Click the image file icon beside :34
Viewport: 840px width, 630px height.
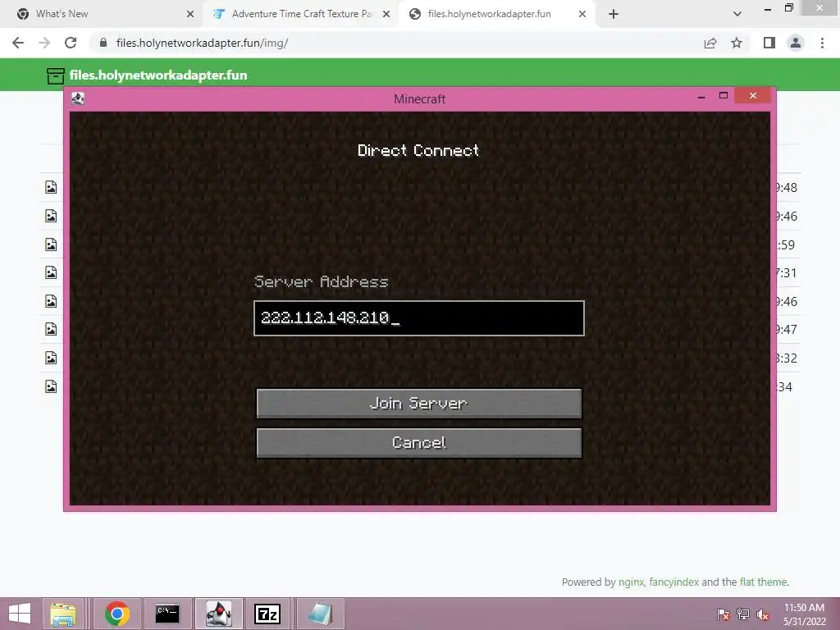(x=51, y=386)
